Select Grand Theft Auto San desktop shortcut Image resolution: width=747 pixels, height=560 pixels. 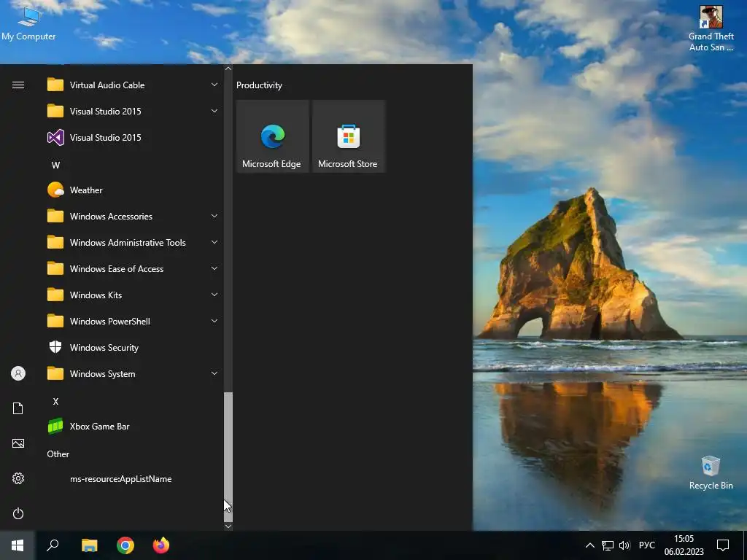pos(711,28)
